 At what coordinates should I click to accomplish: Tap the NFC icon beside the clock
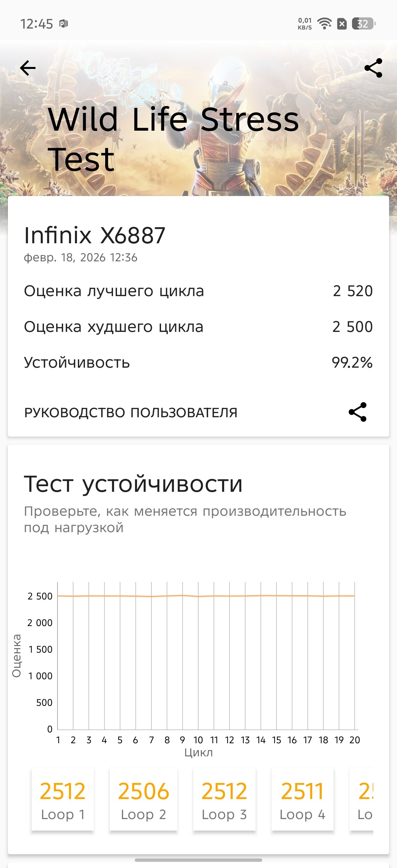pyautogui.click(x=63, y=24)
